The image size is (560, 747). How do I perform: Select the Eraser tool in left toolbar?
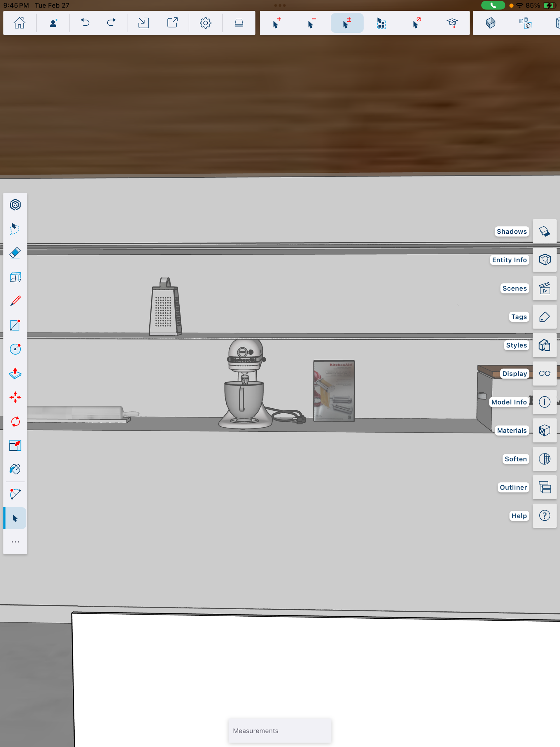click(x=15, y=253)
